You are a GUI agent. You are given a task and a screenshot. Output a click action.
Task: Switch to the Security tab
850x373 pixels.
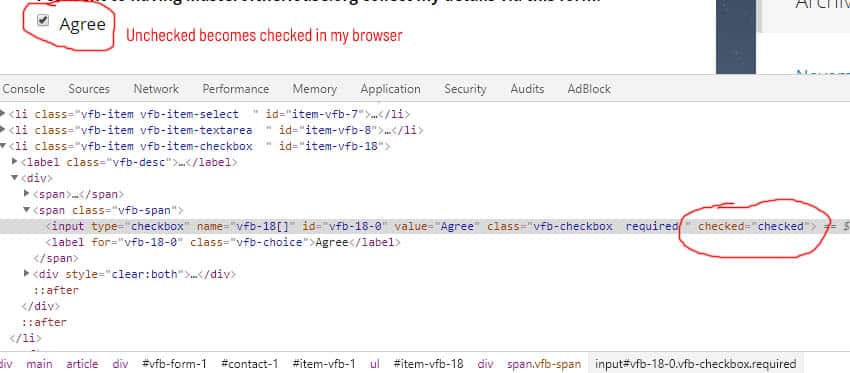coord(465,89)
